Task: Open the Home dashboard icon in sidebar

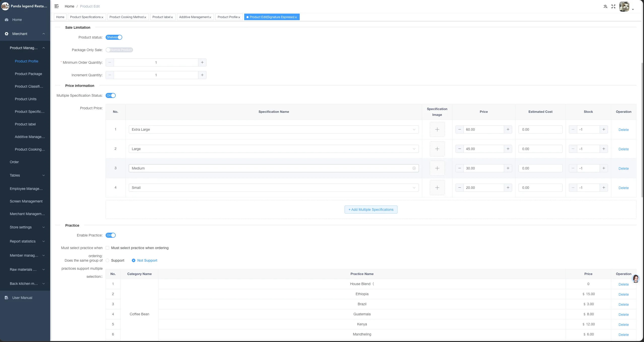Action: [x=7, y=20]
